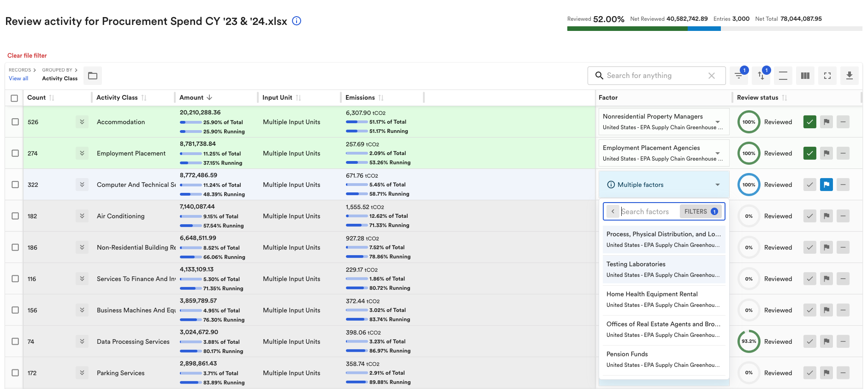The image size is (868, 389).
Task: Expand the Parking Services group row
Action: [82, 373]
